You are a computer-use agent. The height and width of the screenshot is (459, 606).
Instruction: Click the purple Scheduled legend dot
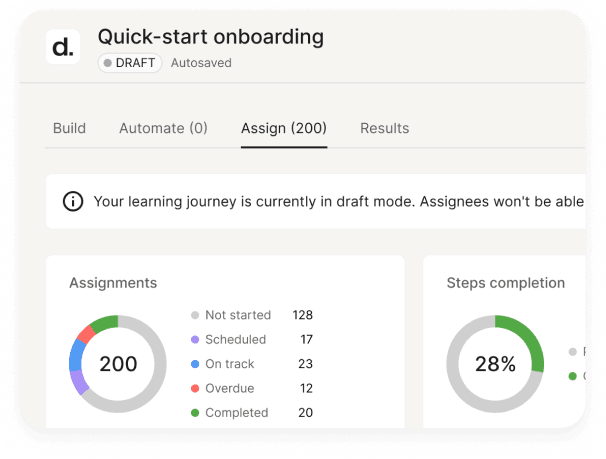(x=194, y=340)
